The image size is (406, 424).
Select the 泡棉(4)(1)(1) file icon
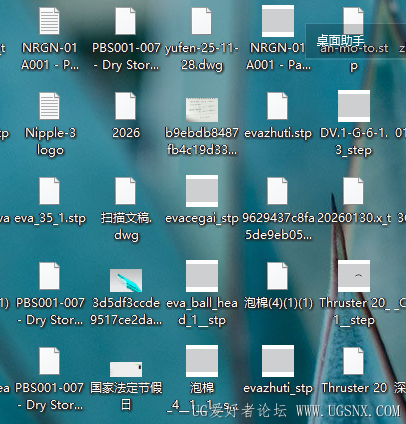[277, 276]
